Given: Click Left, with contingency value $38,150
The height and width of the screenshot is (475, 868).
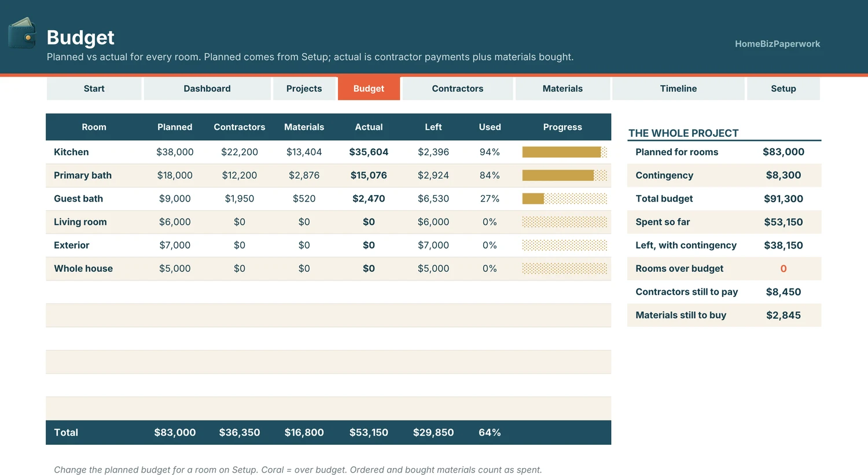Looking at the screenshot, I should (x=784, y=245).
